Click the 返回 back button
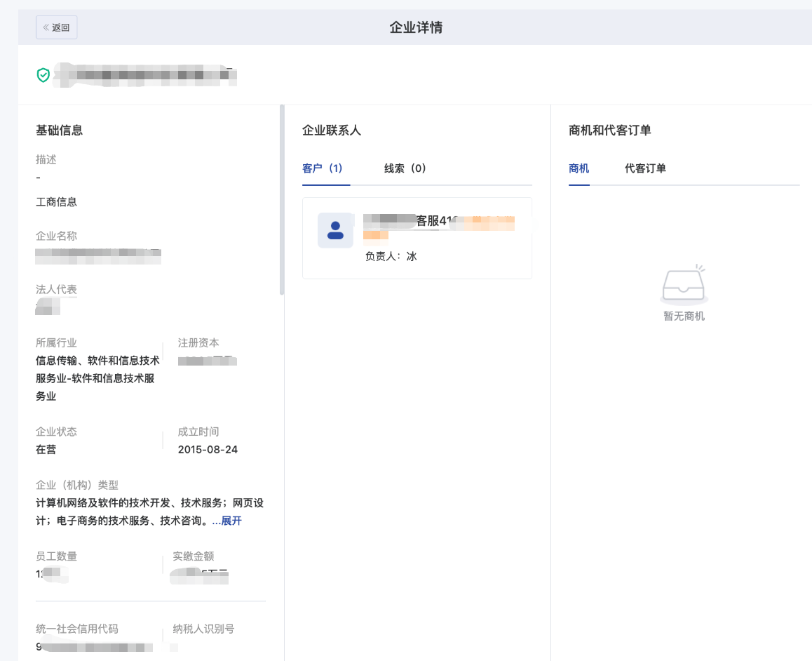 coord(56,27)
